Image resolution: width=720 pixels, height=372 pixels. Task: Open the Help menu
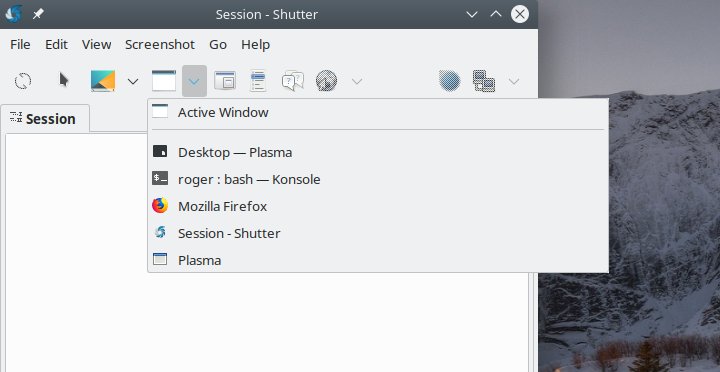[255, 45]
